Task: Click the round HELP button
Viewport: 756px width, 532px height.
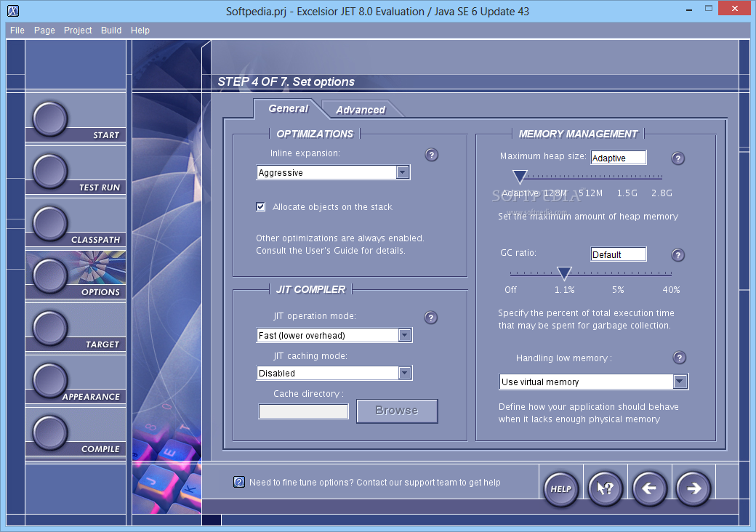Action: 560,488
